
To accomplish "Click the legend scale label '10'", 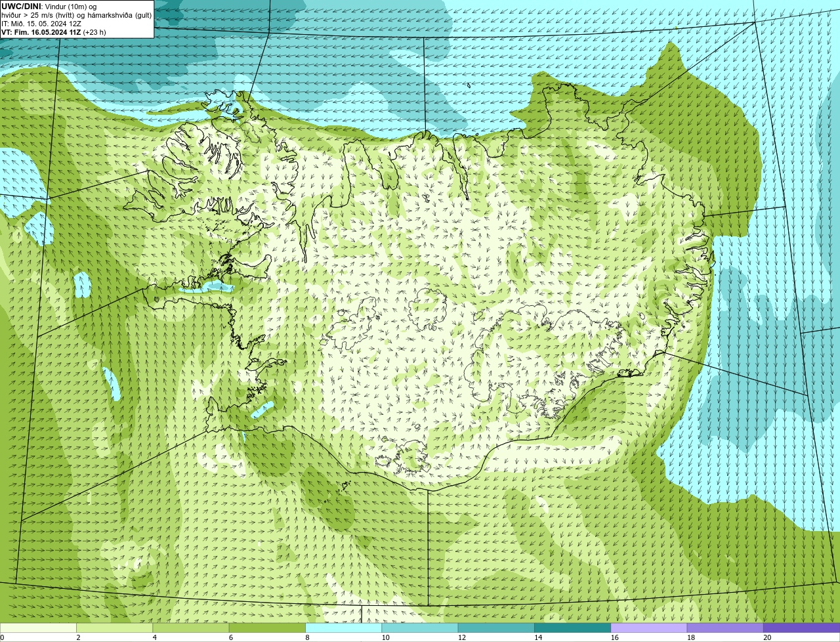I will (x=385, y=637).
